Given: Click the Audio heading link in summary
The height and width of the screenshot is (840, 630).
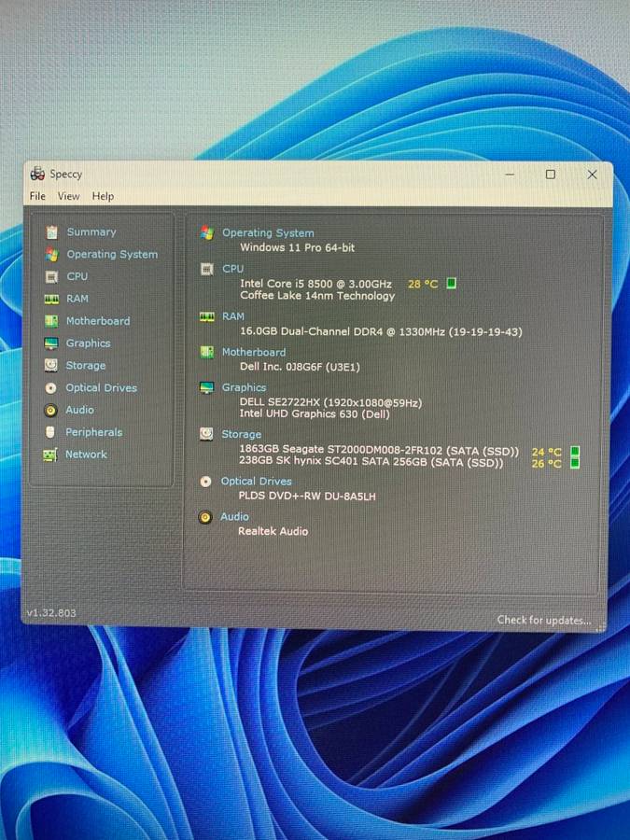Looking at the screenshot, I should click(x=234, y=516).
